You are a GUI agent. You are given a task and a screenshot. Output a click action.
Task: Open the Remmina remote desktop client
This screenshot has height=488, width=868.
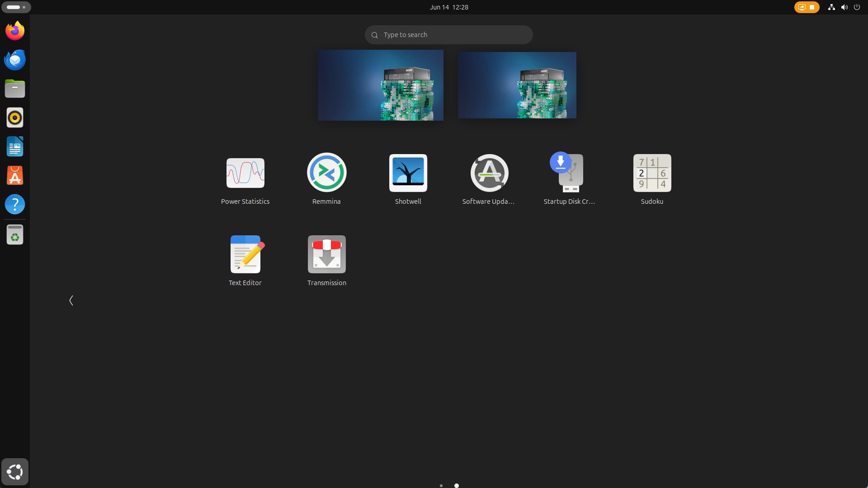click(x=326, y=173)
